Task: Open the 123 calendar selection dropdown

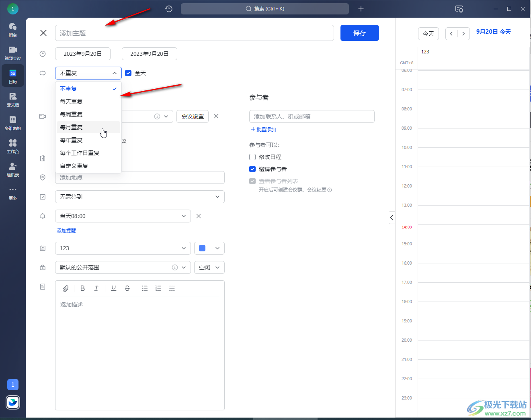Action: 123,248
